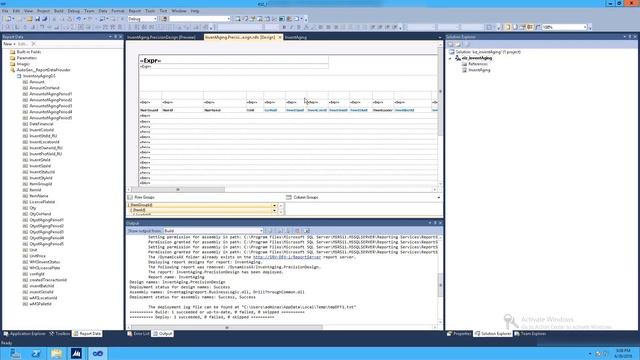Screen dimensions: 640x360
Task: Click the large Expr title textbox in report
Action: click(x=233, y=60)
